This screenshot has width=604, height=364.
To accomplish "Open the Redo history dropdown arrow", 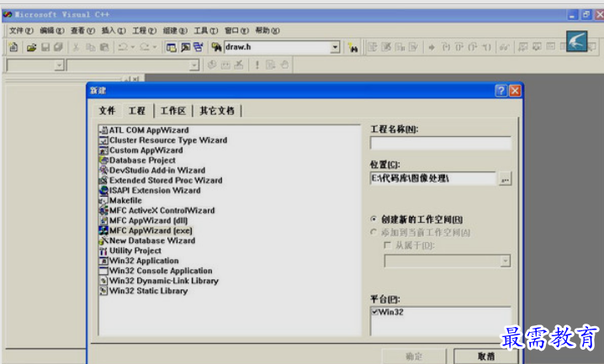I will pyautogui.click(x=155, y=47).
